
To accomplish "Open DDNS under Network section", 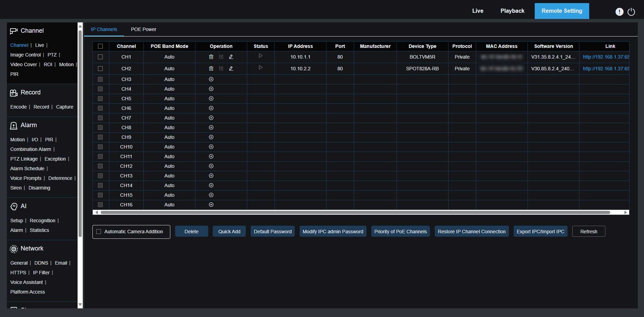I will click(x=41, y=263).
